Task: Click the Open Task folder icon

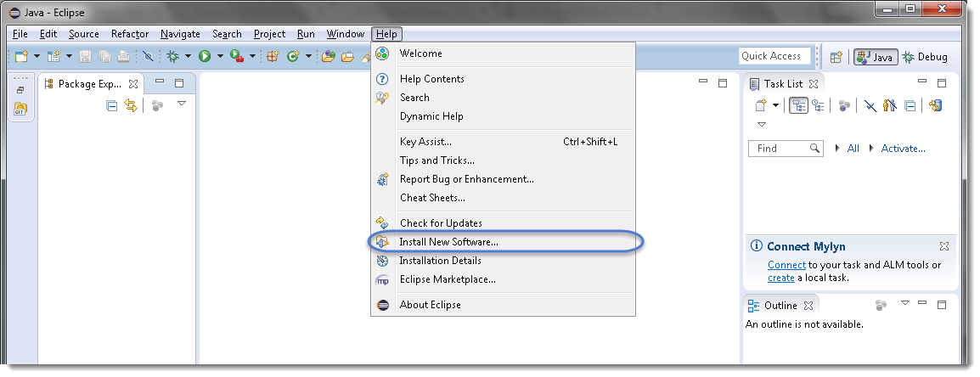Action: pos(347,56)
